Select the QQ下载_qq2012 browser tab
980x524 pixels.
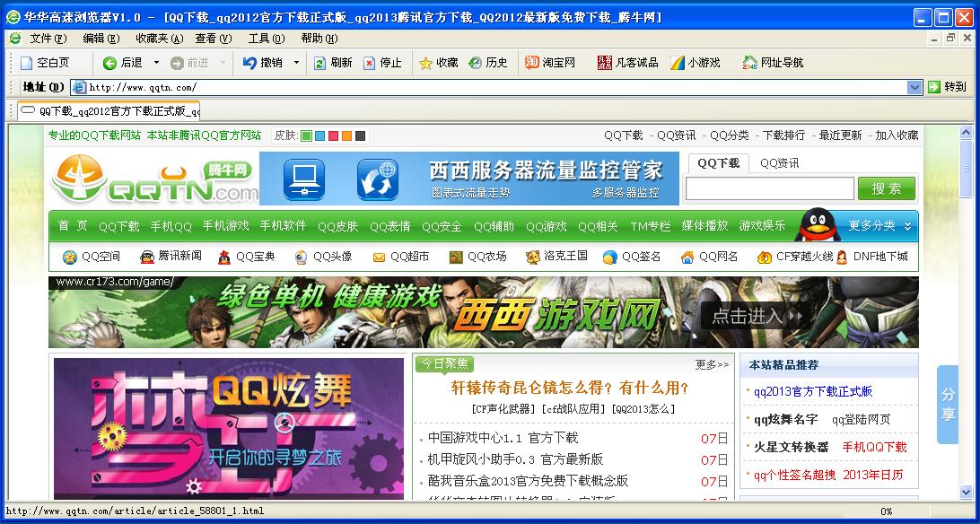(x=109, y=111)
